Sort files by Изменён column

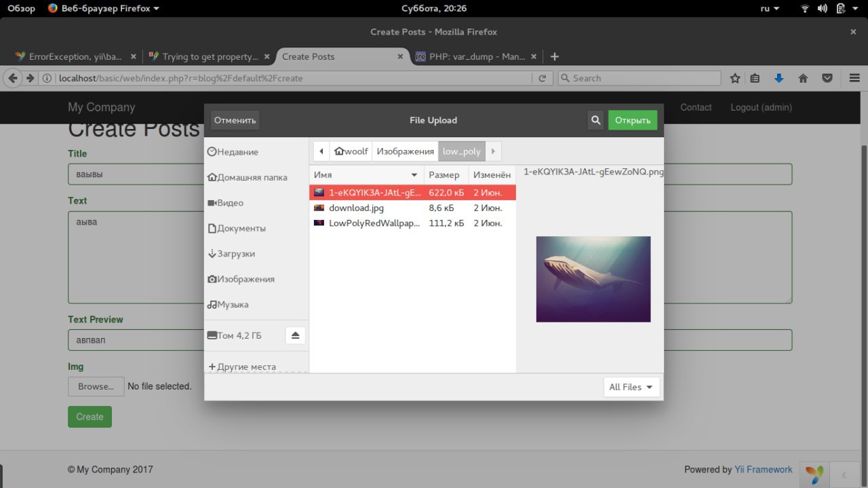click(x=492, y=175)
